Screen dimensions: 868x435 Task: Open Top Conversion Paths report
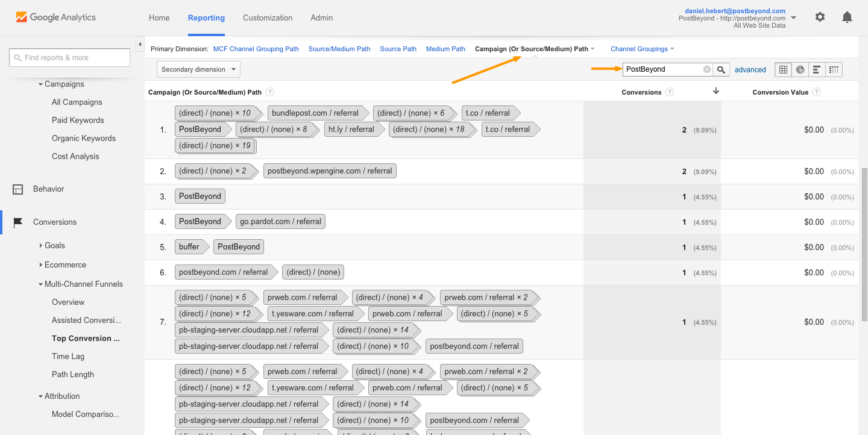click(x=86, y=339)
